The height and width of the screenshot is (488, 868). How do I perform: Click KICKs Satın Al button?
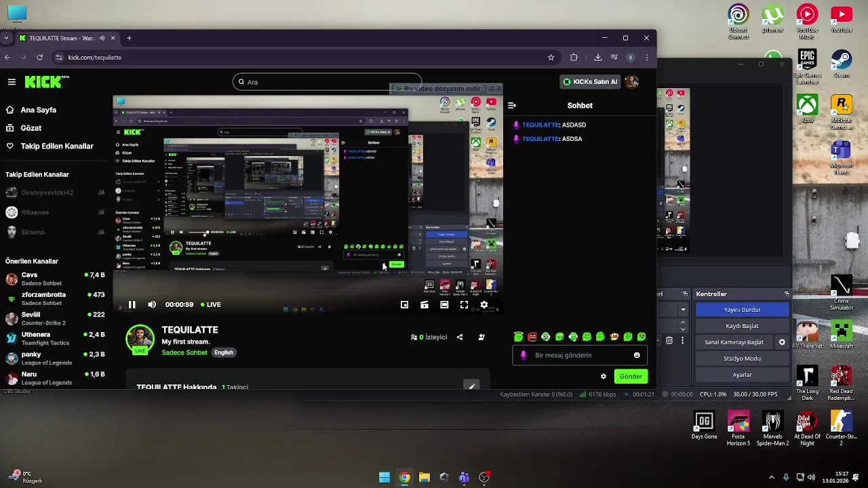tap(589, 82)
